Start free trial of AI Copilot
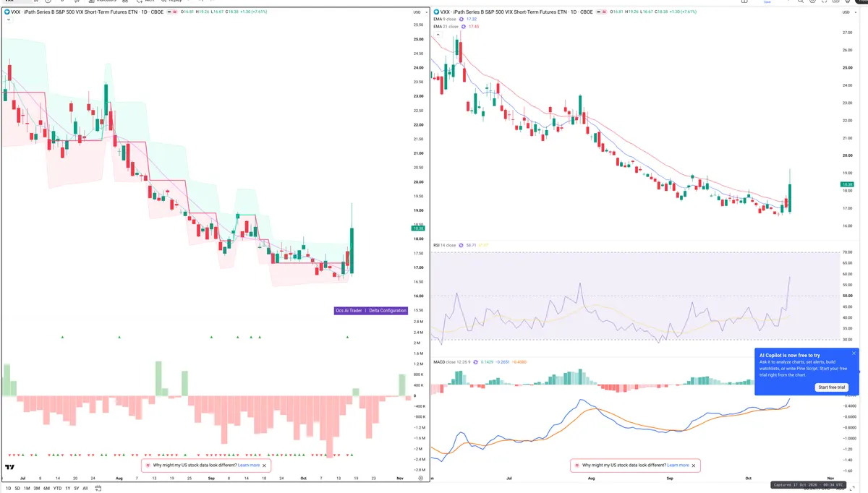 point(832,387)
